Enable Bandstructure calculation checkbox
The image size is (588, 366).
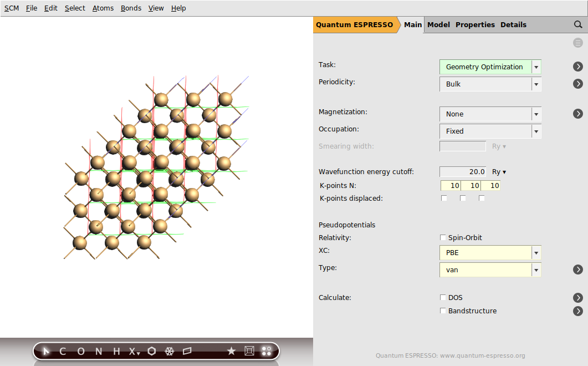443,311
